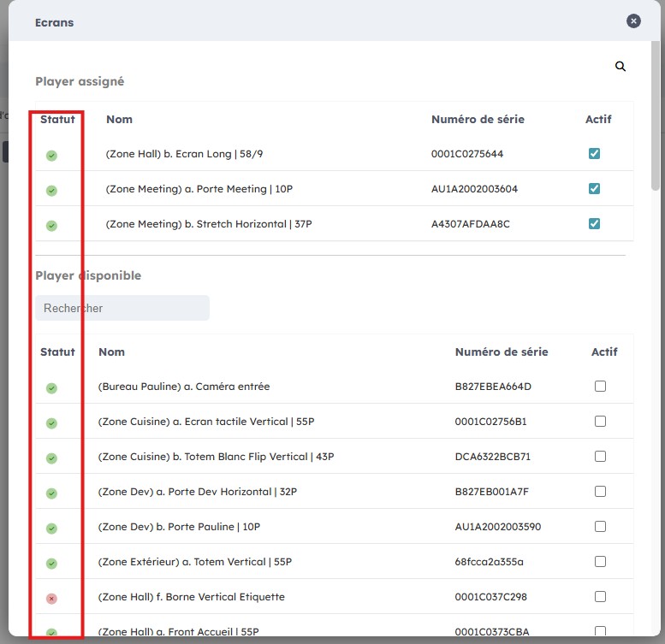Click status icon for Porte Pauline 10P

tap(51, 528)
